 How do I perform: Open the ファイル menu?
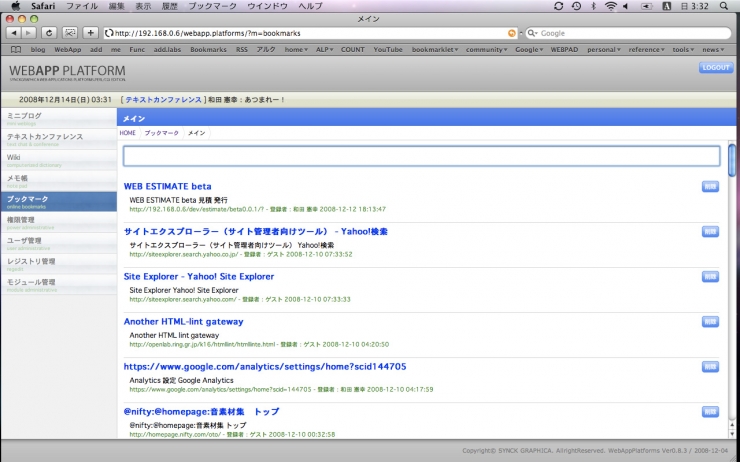[x=82, y=6]
